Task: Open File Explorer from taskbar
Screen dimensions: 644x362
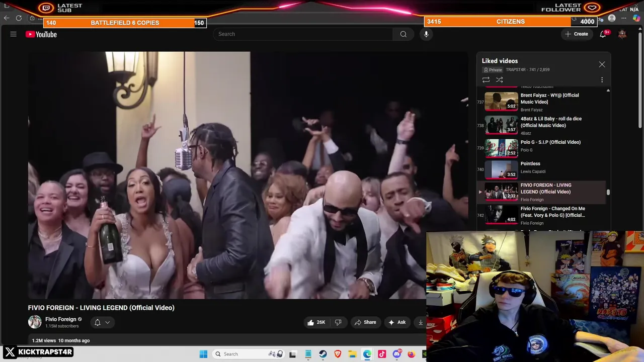Action: pos(352,354)
